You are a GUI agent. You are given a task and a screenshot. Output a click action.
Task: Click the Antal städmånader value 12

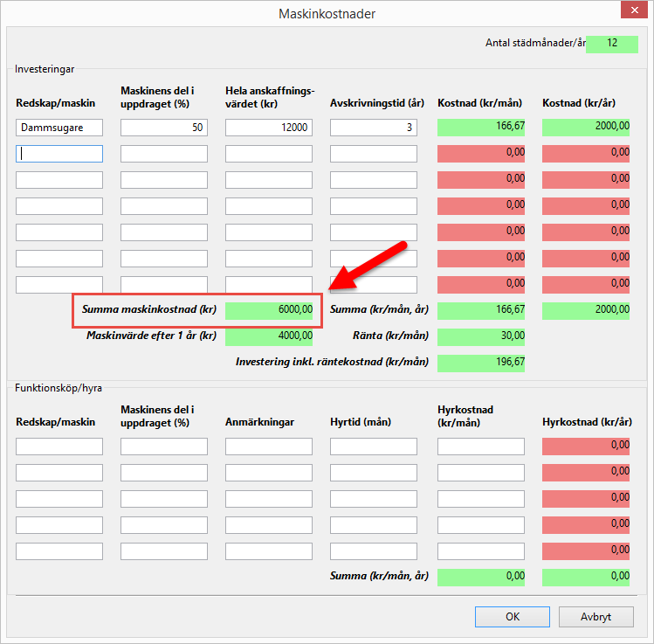pos(612,44)
